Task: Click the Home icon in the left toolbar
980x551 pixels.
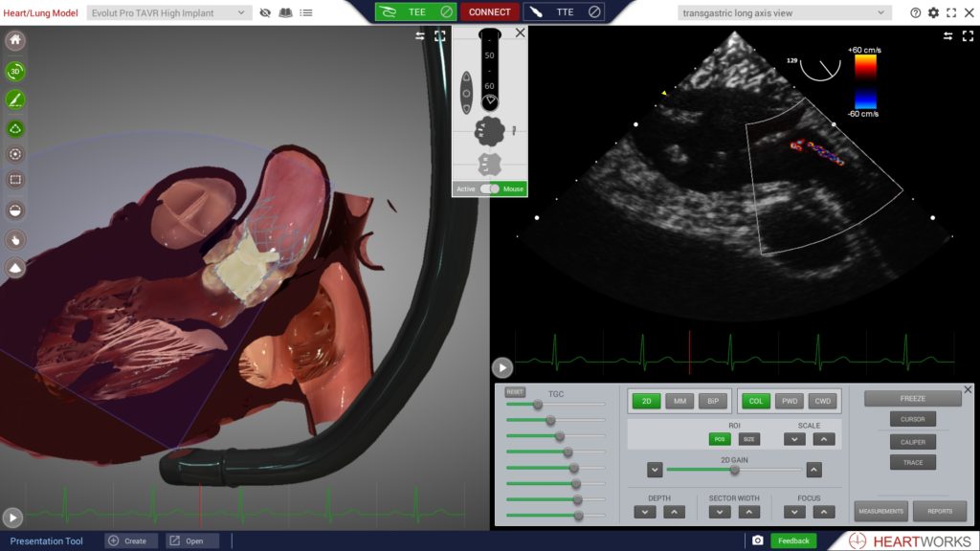Action: click(x=15, y=40)
